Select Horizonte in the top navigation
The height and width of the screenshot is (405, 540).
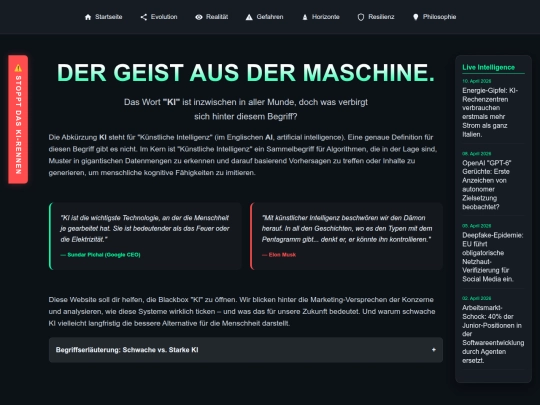coord(321,17)
